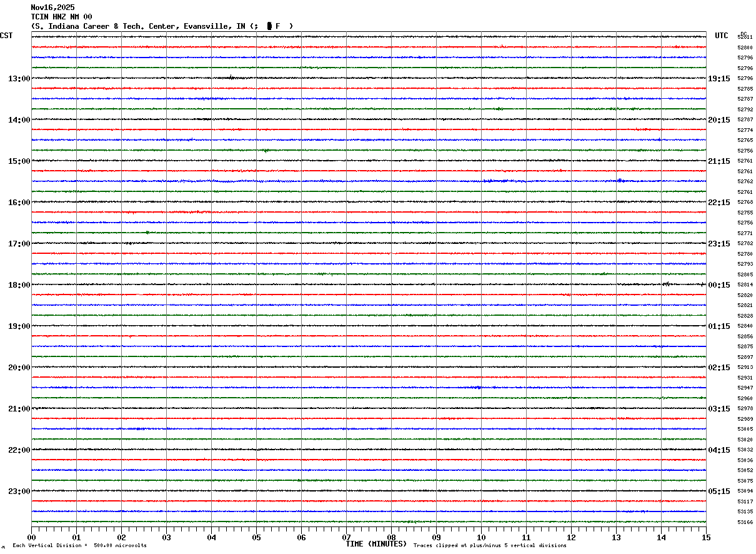Click the DC value "52840"
This screenshot has height=554, width=756.
[745, 326]
